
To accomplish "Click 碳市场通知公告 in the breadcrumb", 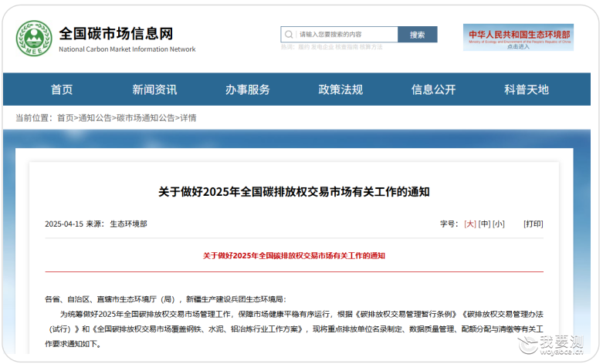I will (146, 118).
